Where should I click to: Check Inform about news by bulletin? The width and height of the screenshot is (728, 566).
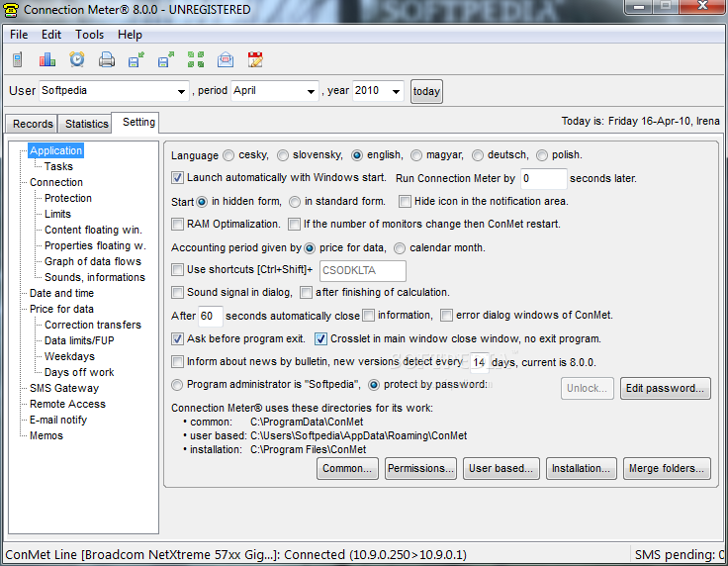[177, 362]
